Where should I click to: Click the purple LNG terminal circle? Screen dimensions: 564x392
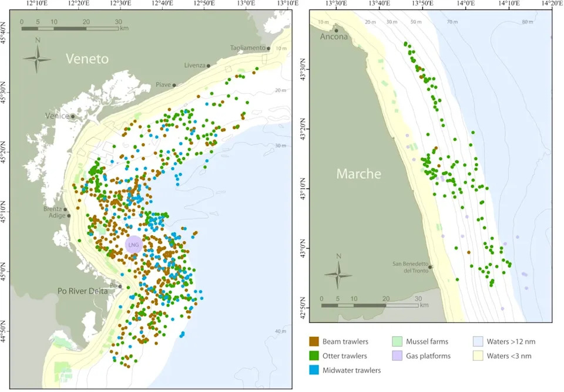click(x=134, y=245)
